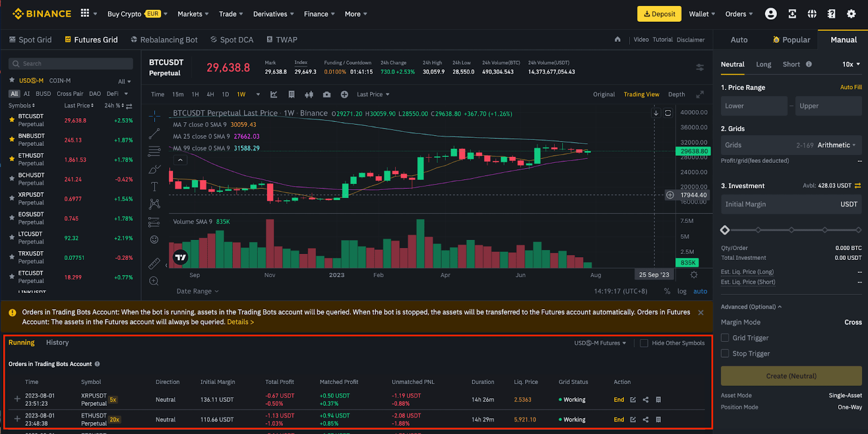Open the TWAP tab
The height and width of the screenshot is (434, 868).
[x=282, y=40]
